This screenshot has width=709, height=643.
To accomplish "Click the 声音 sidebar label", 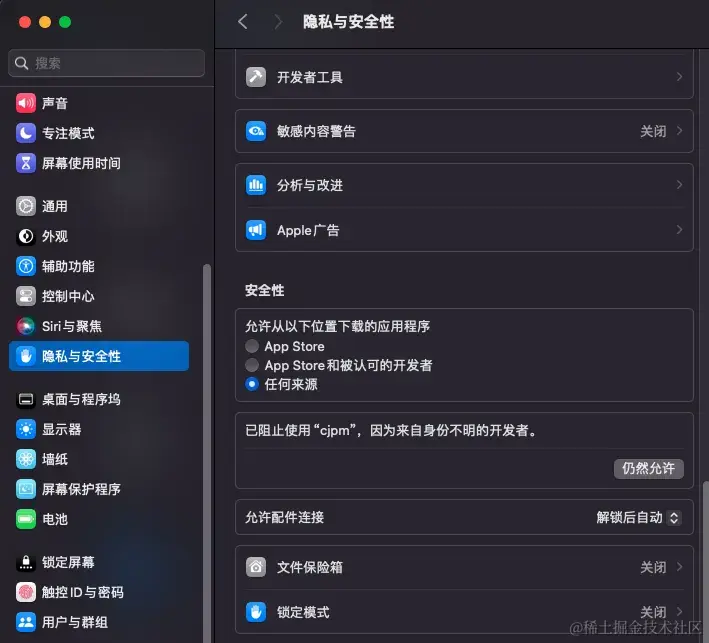I will click(55, 103).
